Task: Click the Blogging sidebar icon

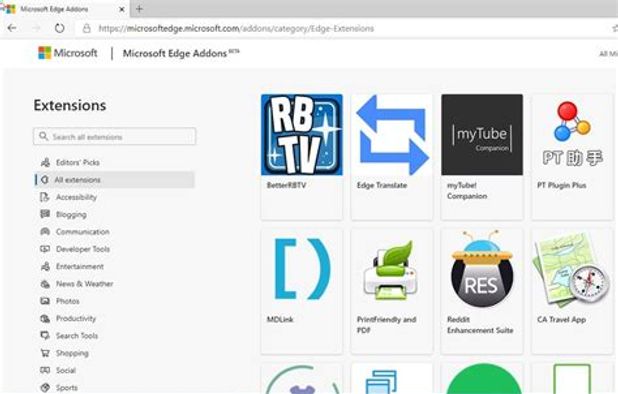Action: (x=45, y=214)
